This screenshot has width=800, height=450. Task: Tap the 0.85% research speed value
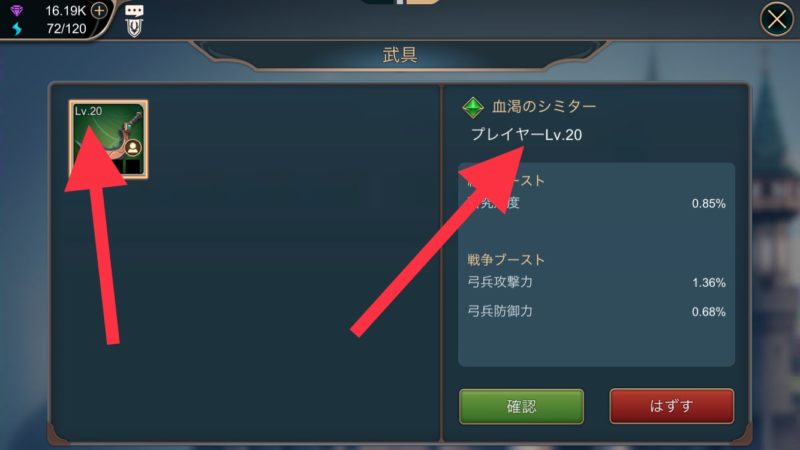[x=709, y=204]
